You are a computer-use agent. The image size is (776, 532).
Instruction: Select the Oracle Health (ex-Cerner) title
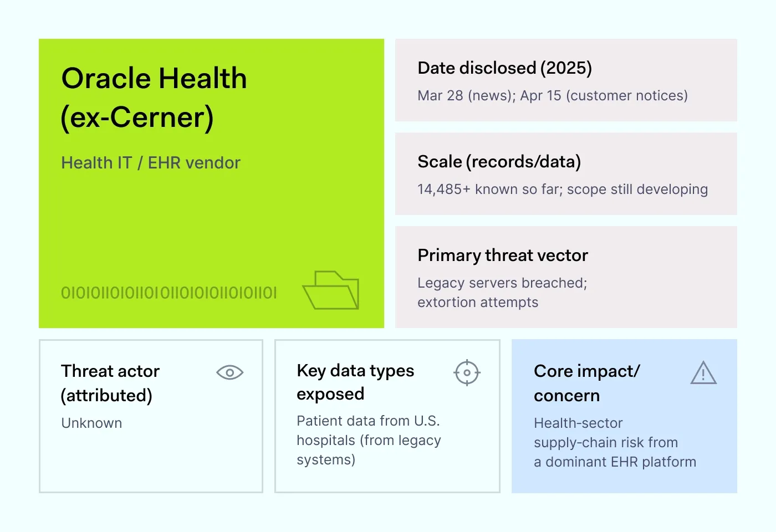(x=154, y=98)
